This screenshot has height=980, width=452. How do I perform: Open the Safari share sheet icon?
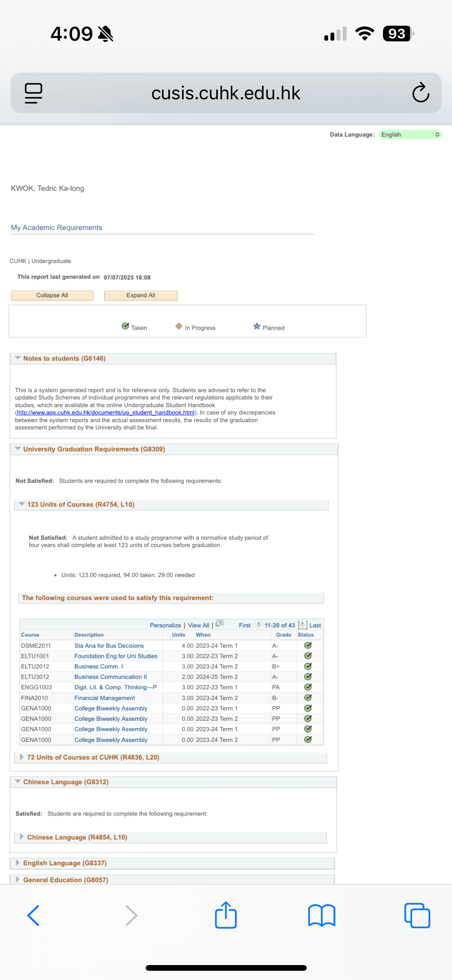(226, 914)
